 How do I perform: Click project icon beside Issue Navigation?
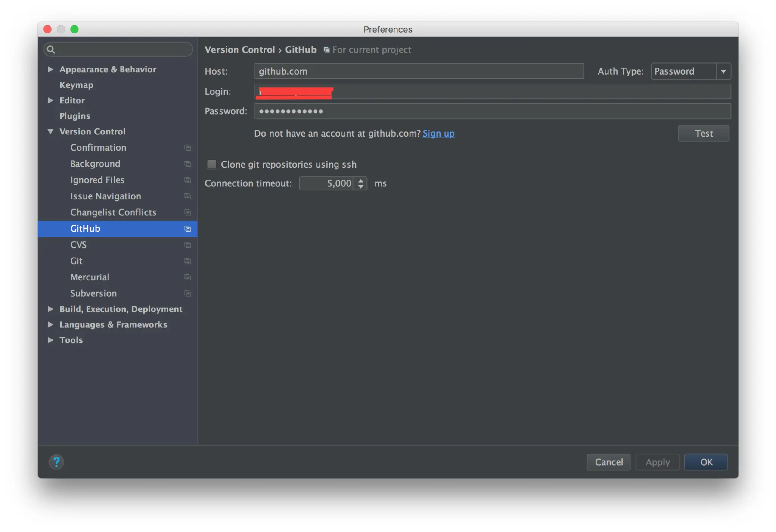(x=187, y=196)
